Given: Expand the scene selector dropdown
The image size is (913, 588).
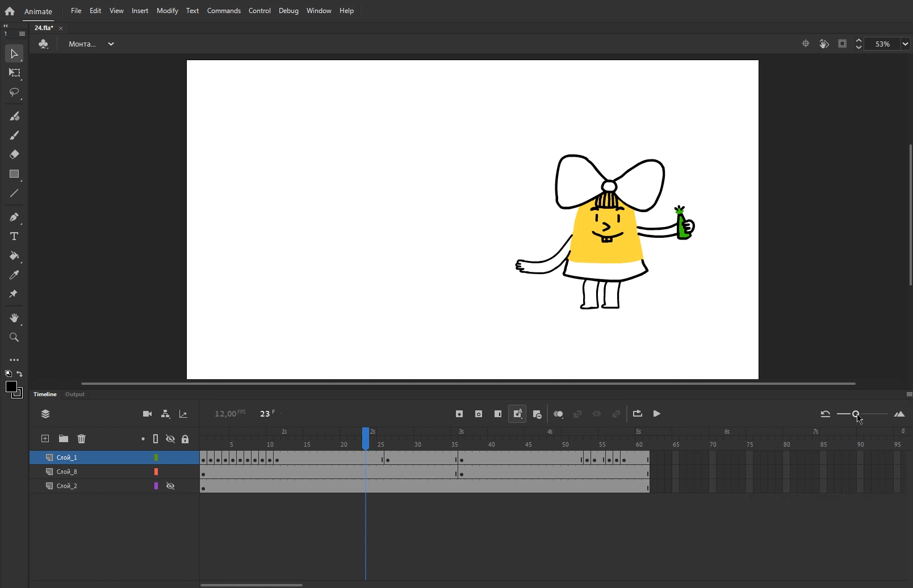Looking at the screenshot, I should click(x=111, y=44).
